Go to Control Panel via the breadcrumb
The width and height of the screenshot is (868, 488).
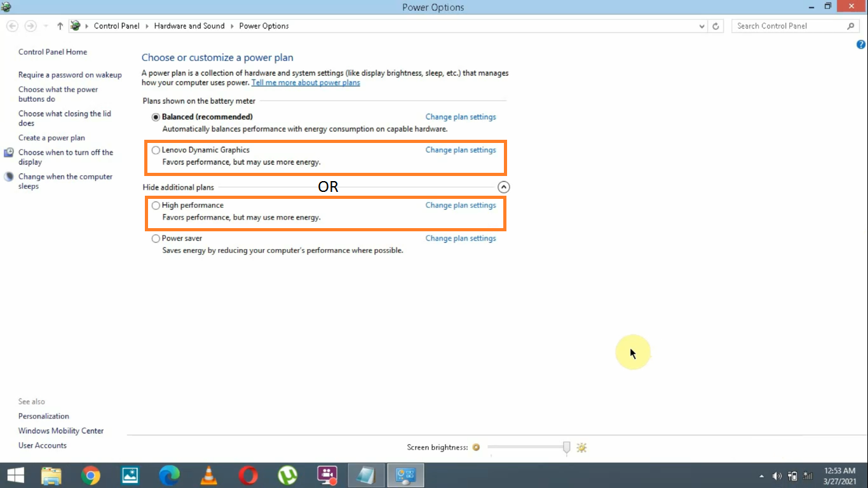pos(116,26)
